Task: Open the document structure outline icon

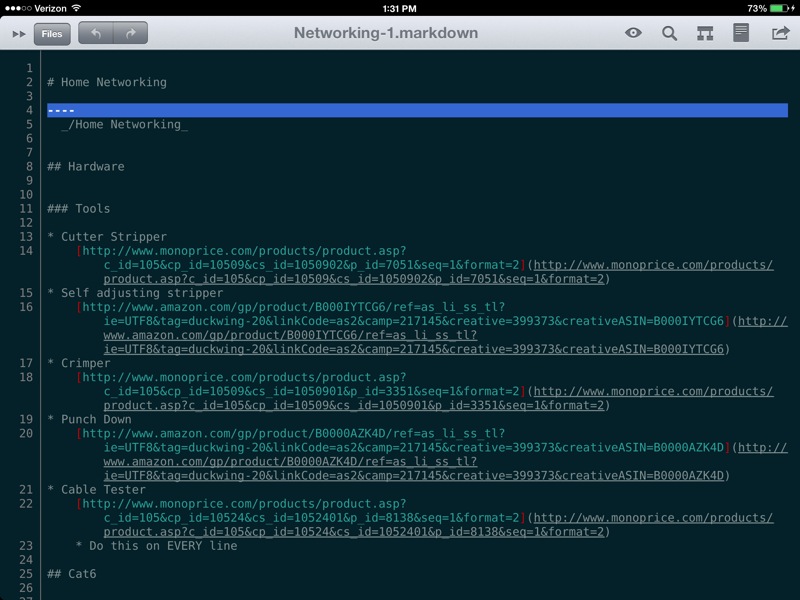Action: 705,33
